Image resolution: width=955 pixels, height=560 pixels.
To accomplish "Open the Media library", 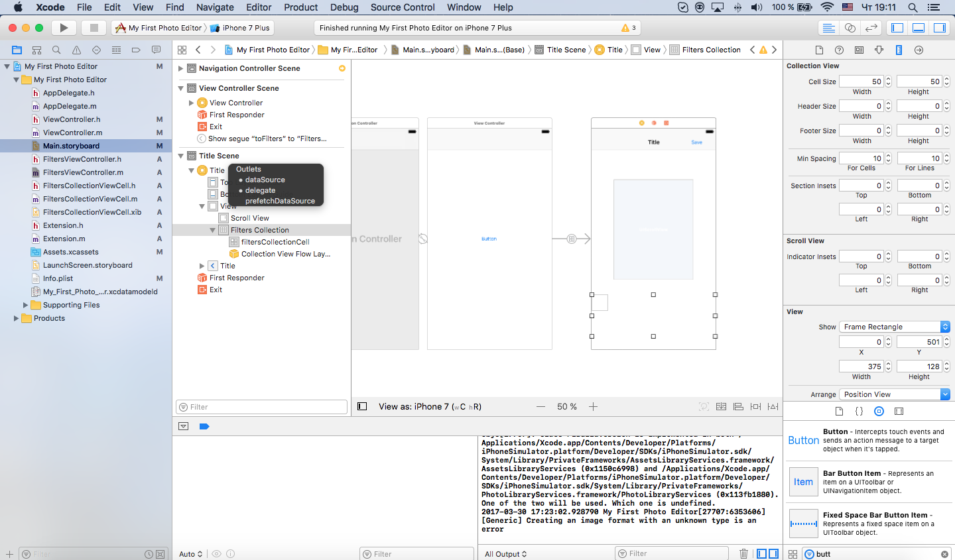I will (x=899, y=411).
